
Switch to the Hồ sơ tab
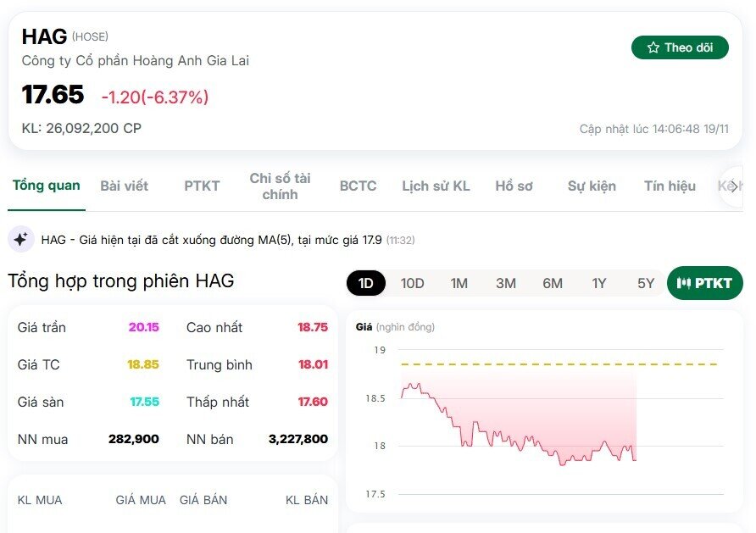click(514, 186)
